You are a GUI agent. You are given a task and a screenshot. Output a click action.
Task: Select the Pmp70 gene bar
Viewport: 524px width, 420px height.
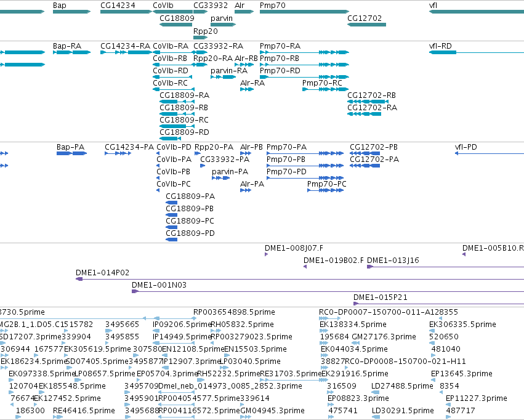pos(304,12)
